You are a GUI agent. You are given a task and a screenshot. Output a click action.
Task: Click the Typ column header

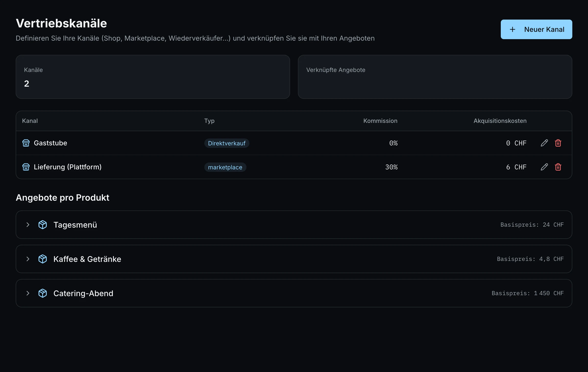click(209, 121)
